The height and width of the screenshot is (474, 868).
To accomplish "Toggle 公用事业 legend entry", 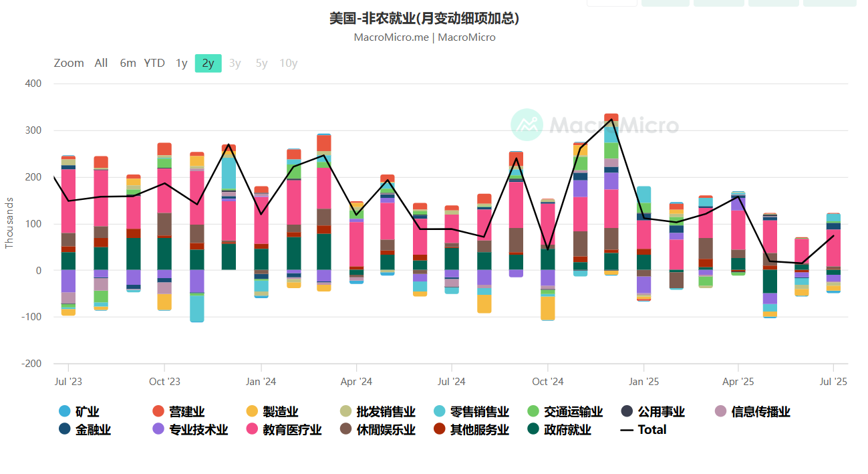I will pyautogui.click(x=654, y=412).
